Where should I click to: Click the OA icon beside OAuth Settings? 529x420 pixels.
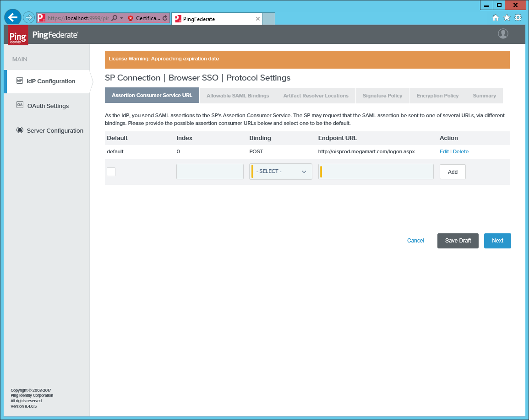[x=20, y=105]
